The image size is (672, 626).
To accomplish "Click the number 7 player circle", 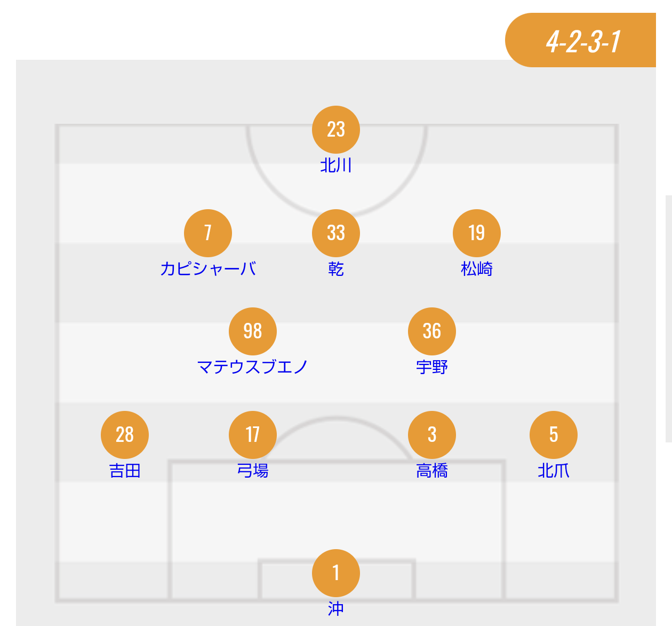I will coord(208,233).
